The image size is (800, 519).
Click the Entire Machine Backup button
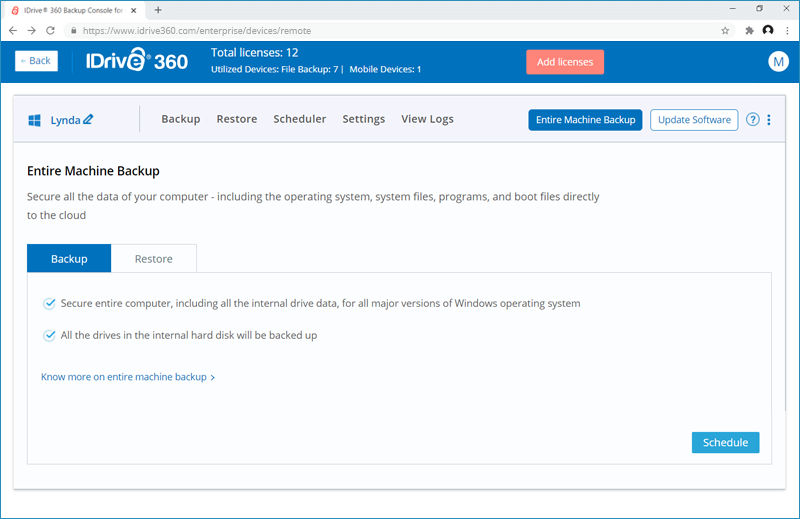tap(585, 120)
